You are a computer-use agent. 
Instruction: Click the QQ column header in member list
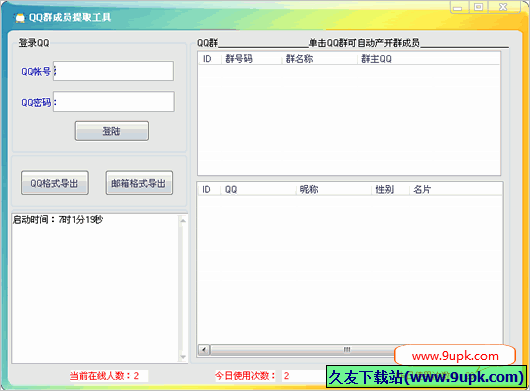pyautogui.click(x=259, y=190)
